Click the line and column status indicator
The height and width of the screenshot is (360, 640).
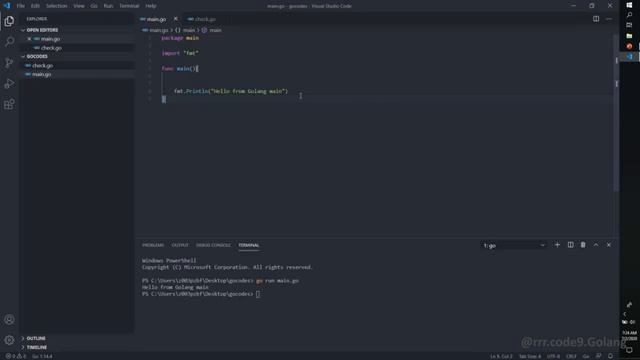501,356
